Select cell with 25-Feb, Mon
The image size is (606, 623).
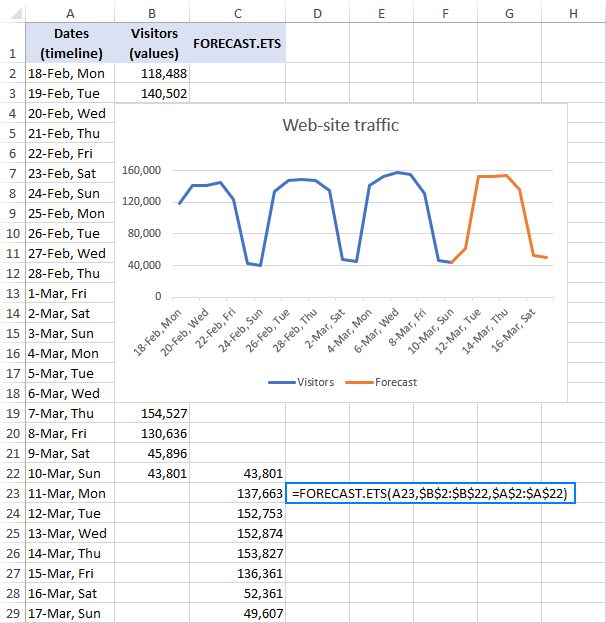coord(70,213)
